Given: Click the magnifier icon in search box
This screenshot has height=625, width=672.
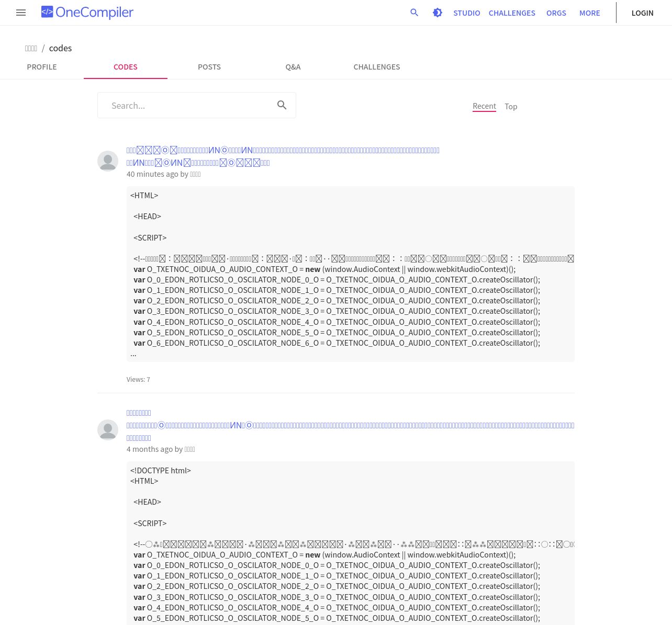Looking at the screenshot, I should tap(282, 105).
